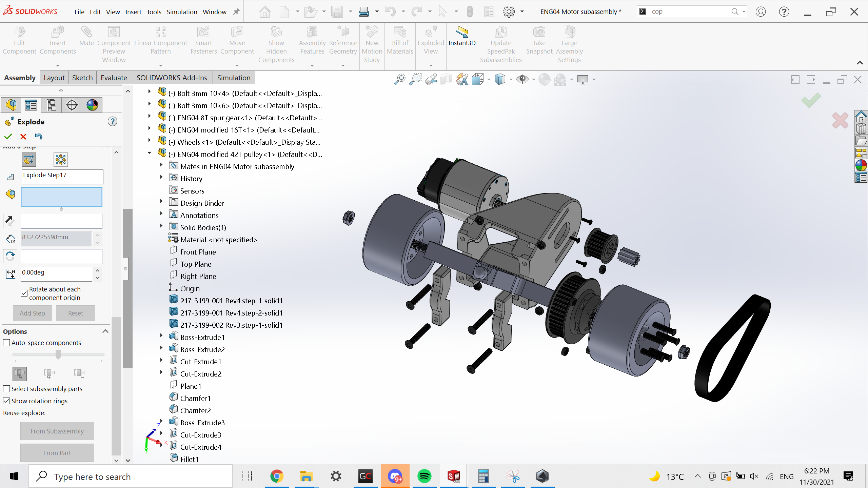Switch to the Evaluate tab

point(113,77)
